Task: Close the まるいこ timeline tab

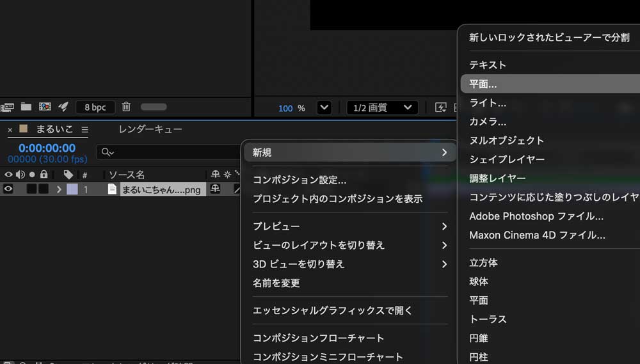Action: pyautogui.click(x=10, y=130)
